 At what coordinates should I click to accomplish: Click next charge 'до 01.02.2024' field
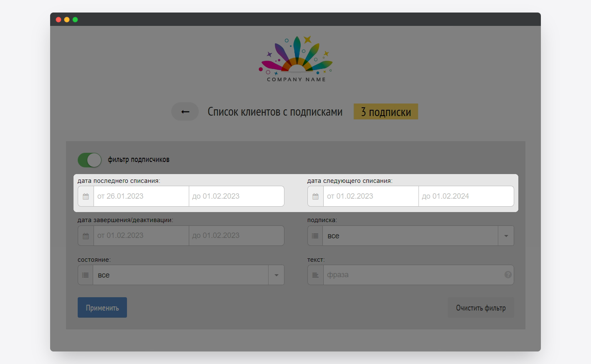click(466, 196)
